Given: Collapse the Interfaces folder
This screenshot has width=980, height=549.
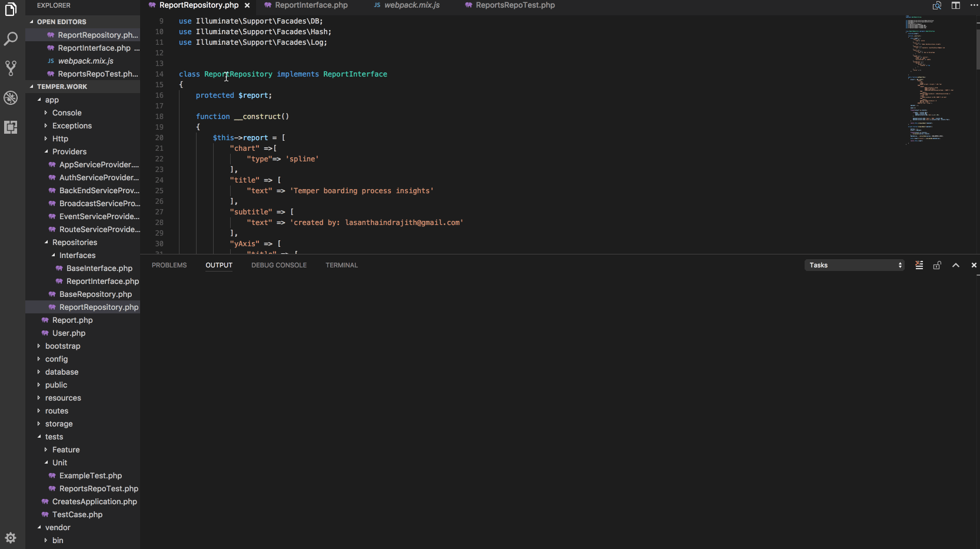Looking at the screenshot, I should tap(82, 256).
